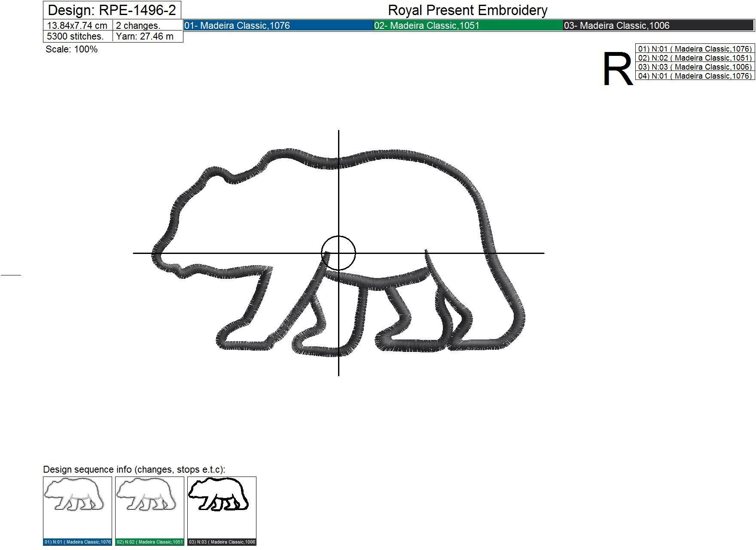This screenshot has width=756, height=550.
Task: Select list entry 01) N:01 Madeira Classic,1076
Action: [695, 49]
